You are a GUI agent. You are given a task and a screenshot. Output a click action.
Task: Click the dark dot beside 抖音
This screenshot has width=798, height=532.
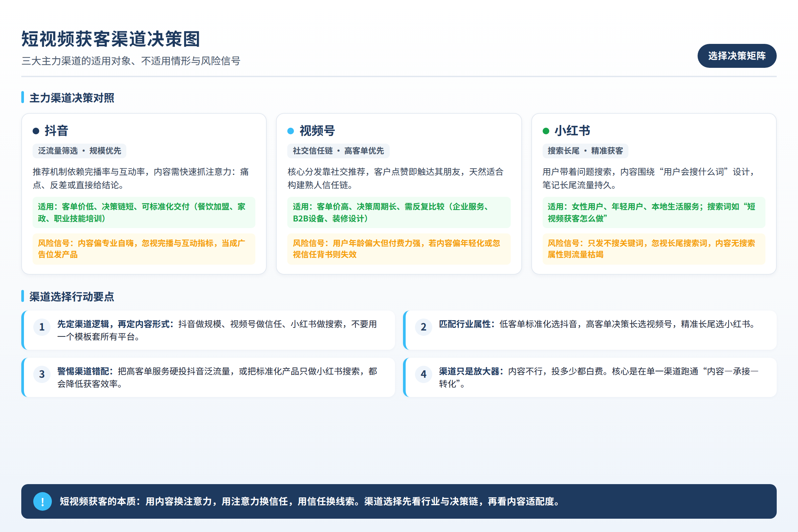[36, 131]
